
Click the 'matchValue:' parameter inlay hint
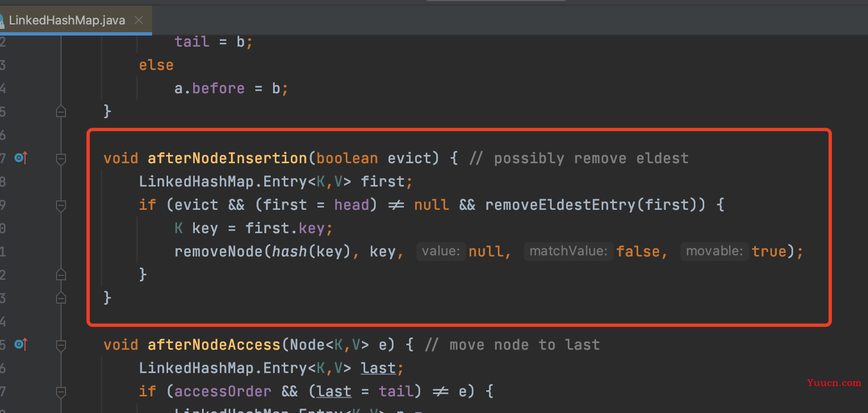click(x=568, y=251)
